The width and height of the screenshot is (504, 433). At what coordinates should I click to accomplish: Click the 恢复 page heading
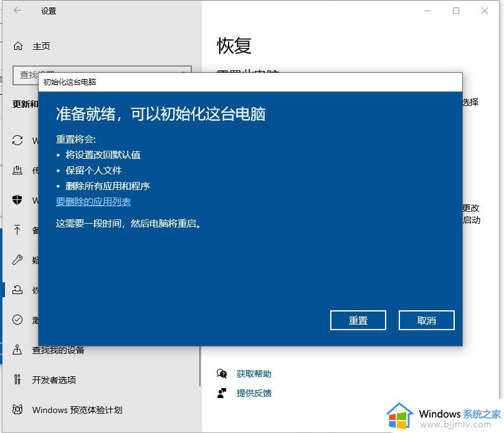click(234, 45)
